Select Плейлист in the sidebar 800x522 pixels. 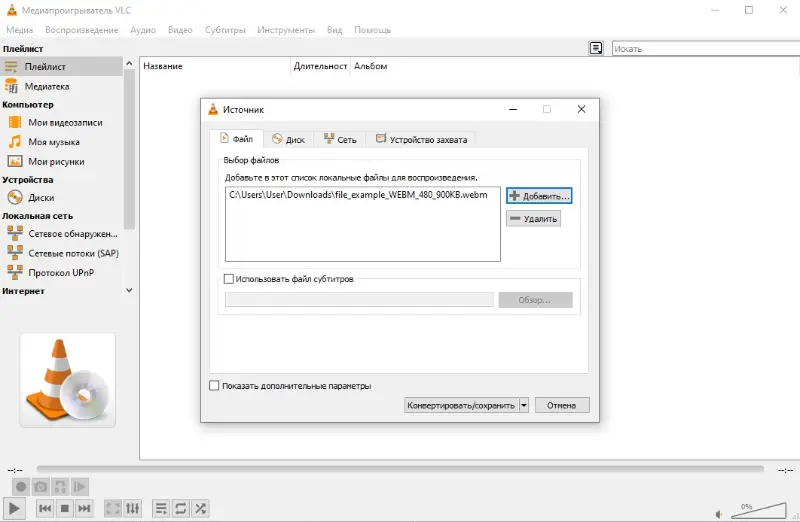pyautogui.click(x=61, y=66)
